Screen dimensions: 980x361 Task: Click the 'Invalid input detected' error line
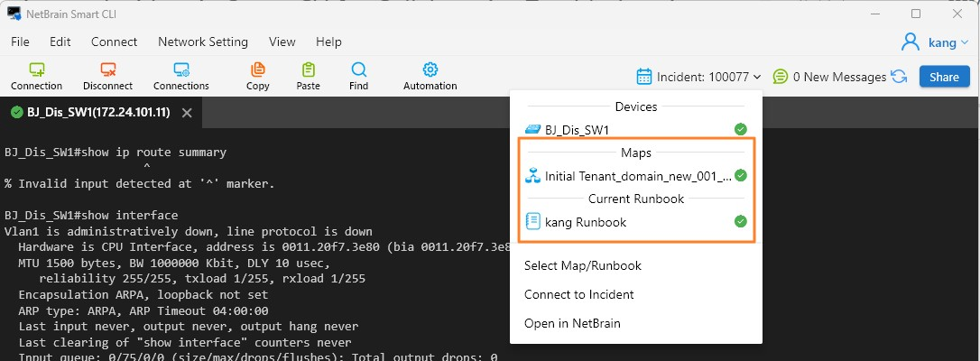click(139, 183)
